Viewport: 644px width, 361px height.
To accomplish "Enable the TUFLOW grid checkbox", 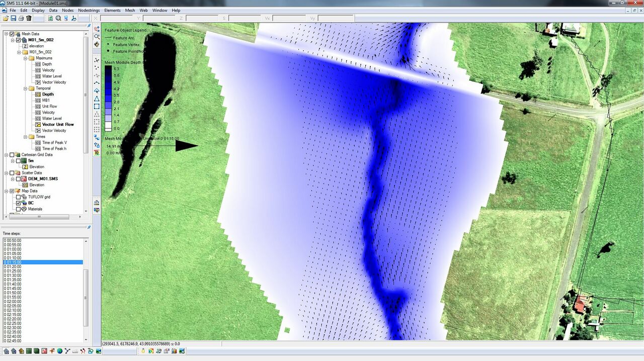I will [x=19, y=197].
